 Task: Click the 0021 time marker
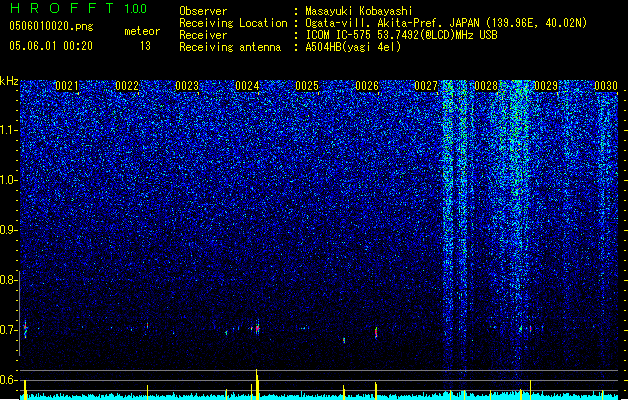pos(67,86)
